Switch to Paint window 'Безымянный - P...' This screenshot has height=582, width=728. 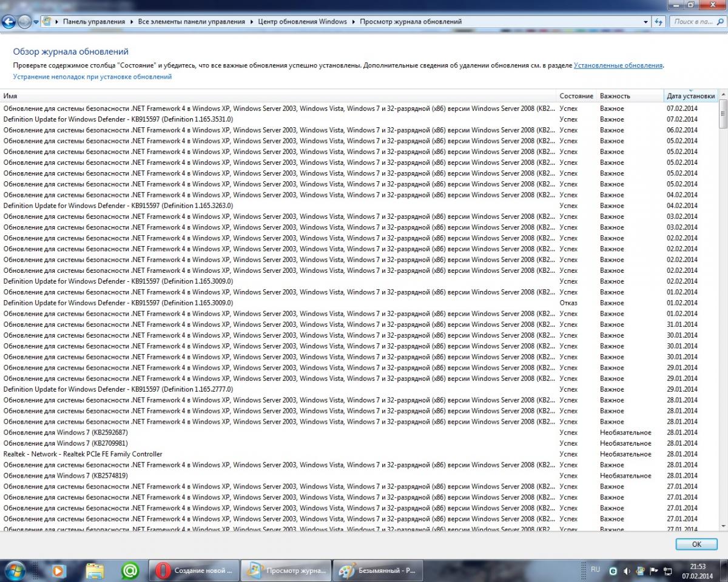click(x=378, y=570)
